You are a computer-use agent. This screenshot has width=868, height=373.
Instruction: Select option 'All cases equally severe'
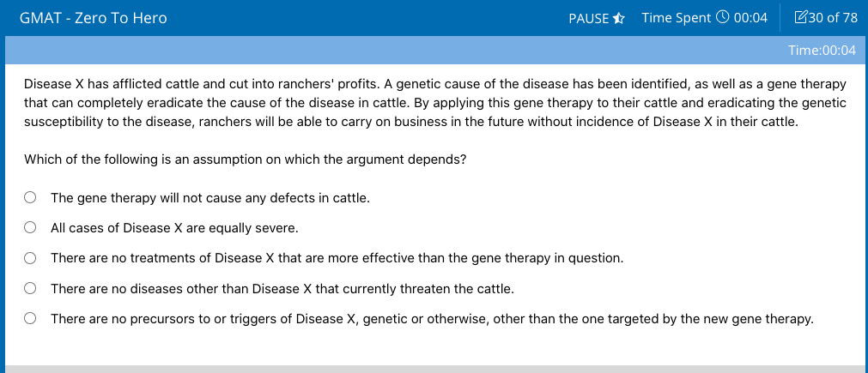(30, 228)
